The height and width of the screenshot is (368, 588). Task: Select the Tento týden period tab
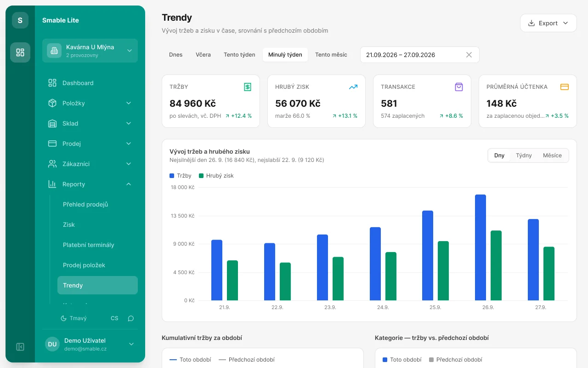pyautogui.click(x=239, y=55)
